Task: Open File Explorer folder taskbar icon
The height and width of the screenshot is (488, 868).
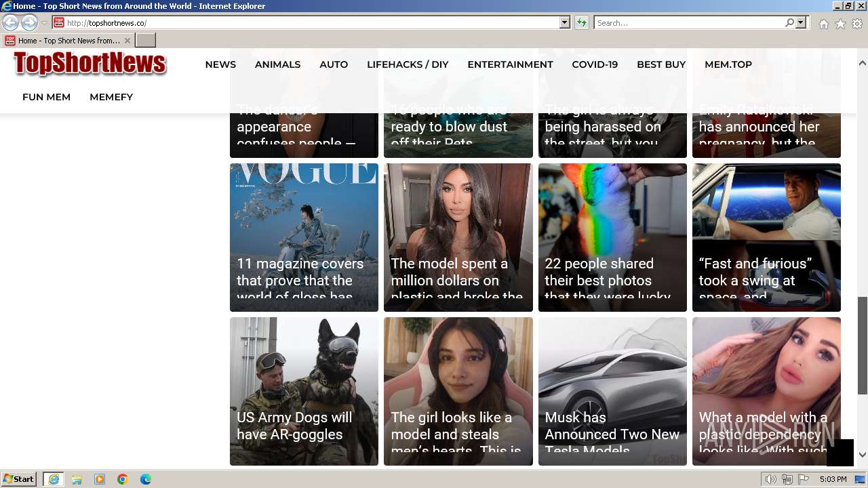Action: 77,479
